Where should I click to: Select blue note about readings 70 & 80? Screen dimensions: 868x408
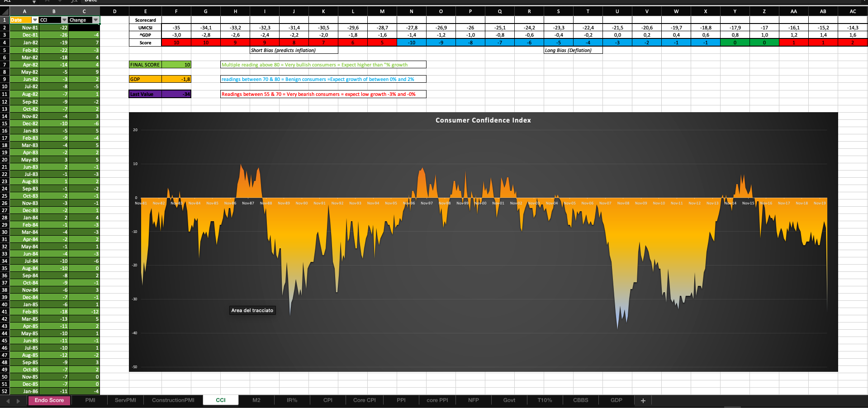click(323, 79)
